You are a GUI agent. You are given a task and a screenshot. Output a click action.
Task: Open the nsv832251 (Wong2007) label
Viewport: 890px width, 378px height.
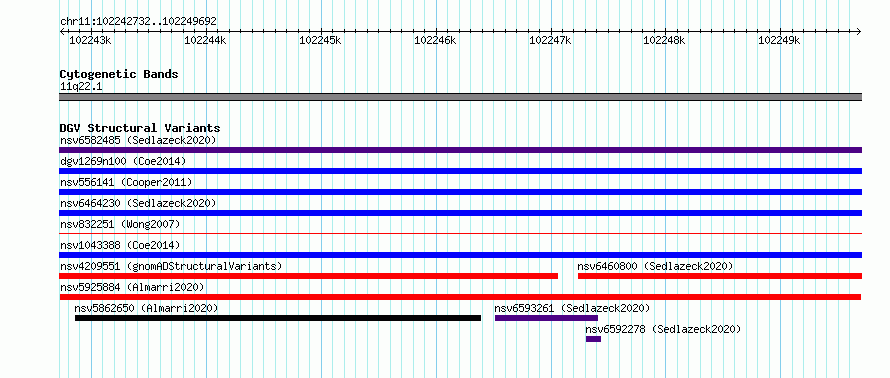(120, 224)
